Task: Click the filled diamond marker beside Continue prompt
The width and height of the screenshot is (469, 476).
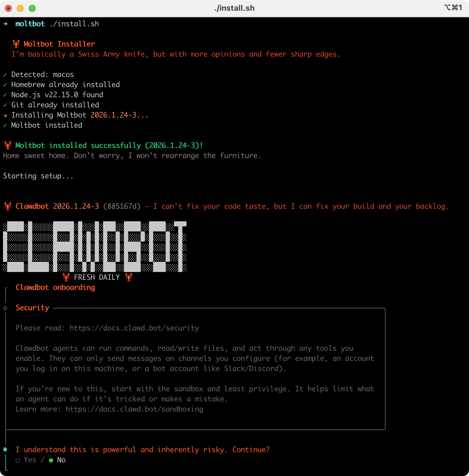Action: pyautogui.click(x=5, y=449)
